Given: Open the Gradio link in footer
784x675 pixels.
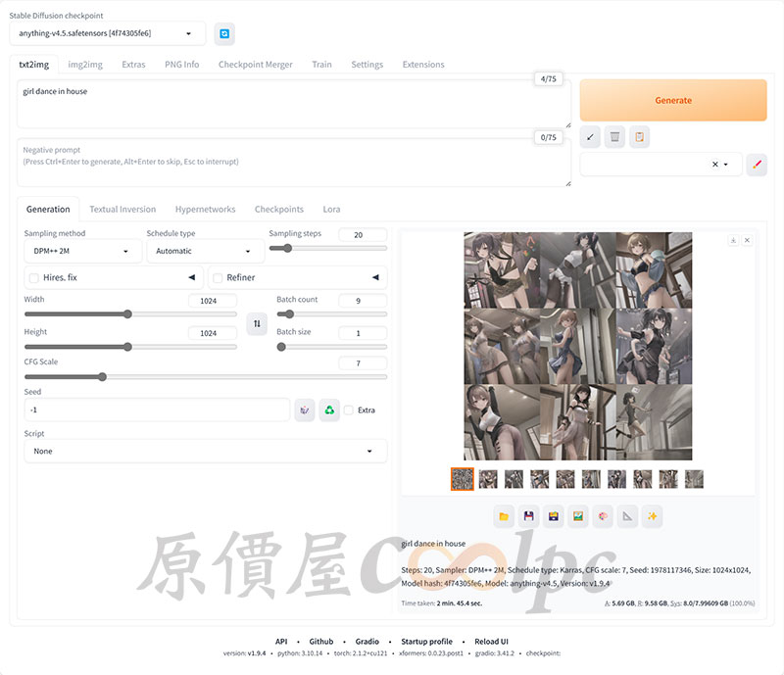Looking at the screenshot, I should point(367,642).
